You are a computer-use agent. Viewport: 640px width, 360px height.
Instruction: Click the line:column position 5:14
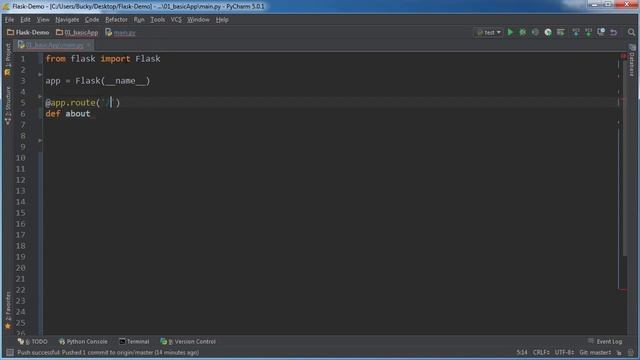coord(522,352)
